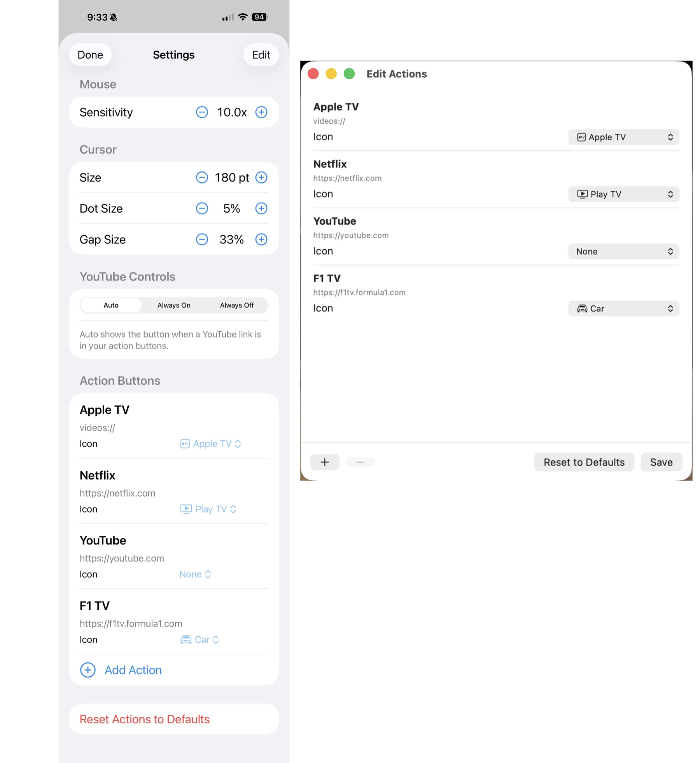Click https://netflix.com URL in Edit Actions window
This screenshot has width=700, height=763.
tap(347, 178)
